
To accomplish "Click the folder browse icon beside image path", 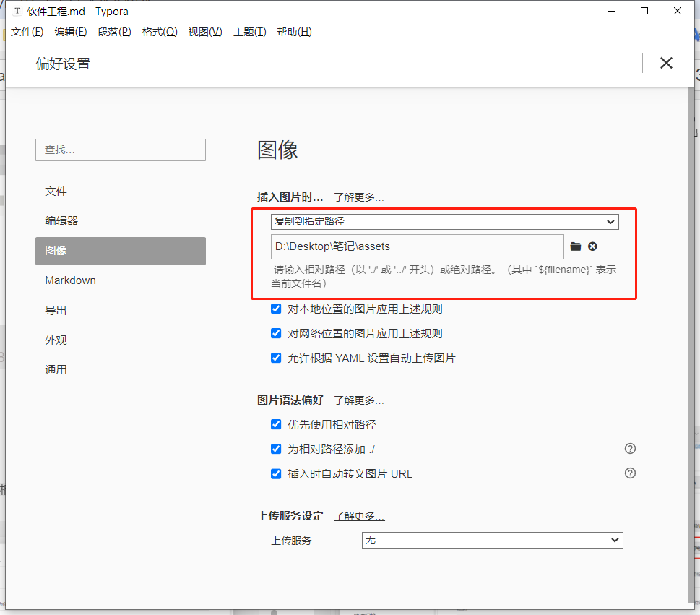I will coord(576,246).
